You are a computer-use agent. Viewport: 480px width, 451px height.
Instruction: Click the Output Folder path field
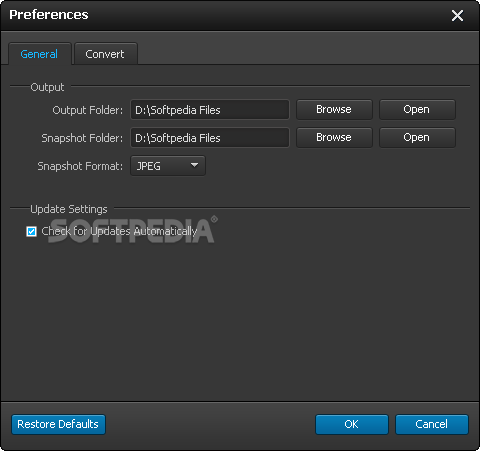[x=210, y=110]
